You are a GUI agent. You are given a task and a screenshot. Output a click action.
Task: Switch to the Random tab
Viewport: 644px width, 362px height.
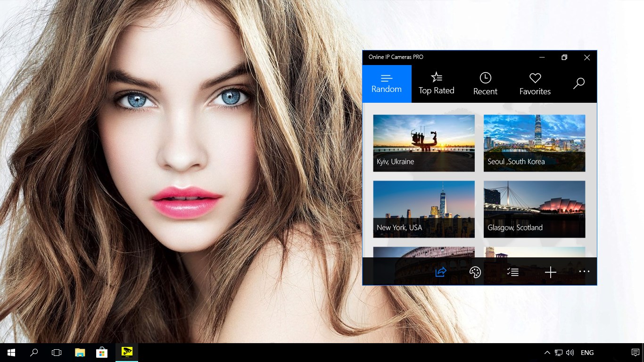[x=386, y=83]
